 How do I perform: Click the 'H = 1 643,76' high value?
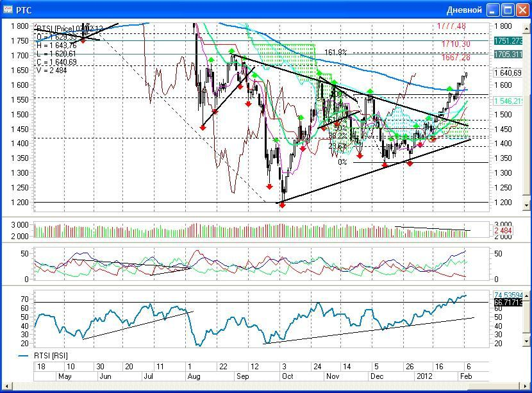click(x=56, y=46)
